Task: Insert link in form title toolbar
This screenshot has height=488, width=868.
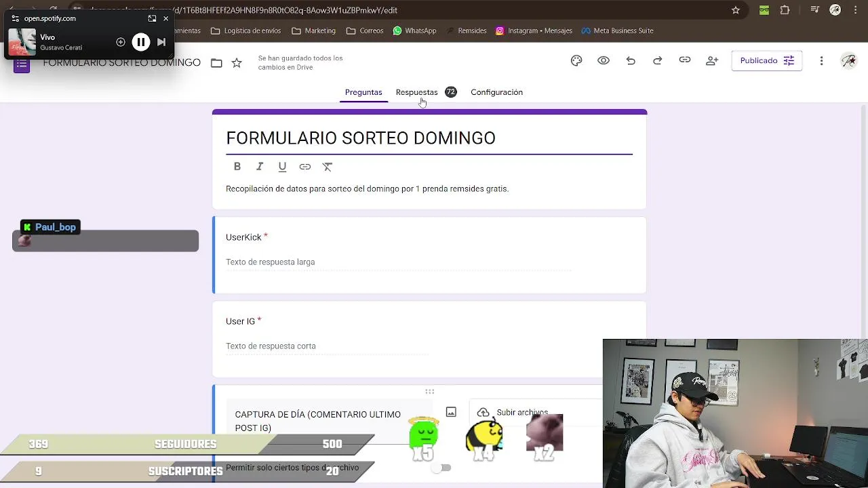Action: tap(305, 167)
